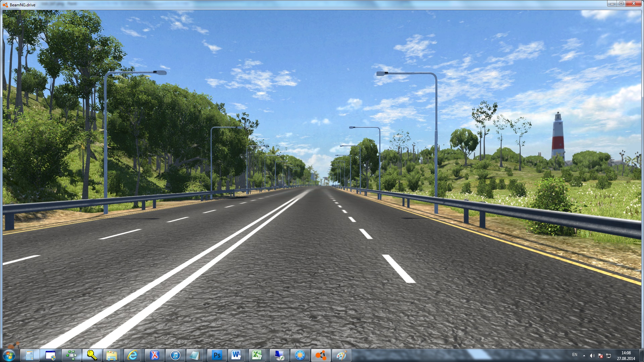Click the window-with-shield taskbar icon
Image resolution: width=644 pixels, height=362 pixels.
(x=50, y=355)
